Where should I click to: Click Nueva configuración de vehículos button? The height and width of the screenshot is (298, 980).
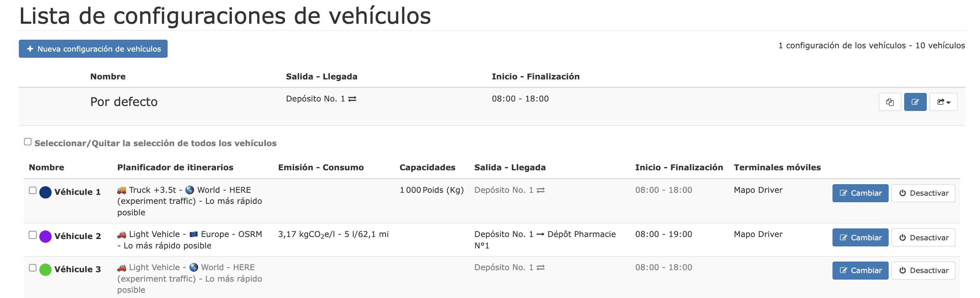[x=93, y=49]
